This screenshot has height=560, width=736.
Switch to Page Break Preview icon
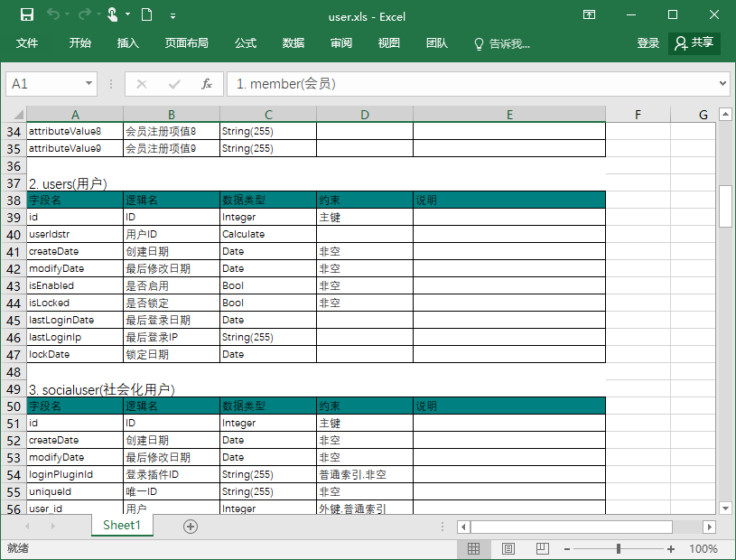542,548
